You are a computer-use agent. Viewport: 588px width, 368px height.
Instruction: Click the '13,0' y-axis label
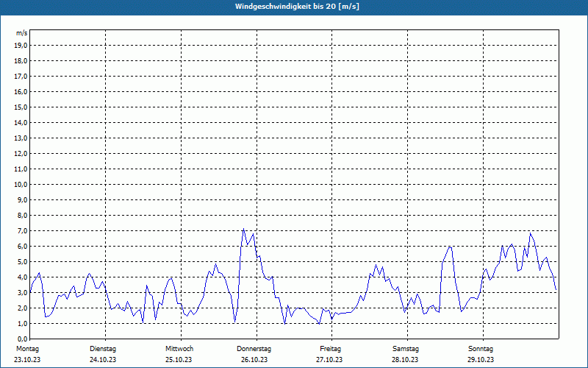pos(20,138)
